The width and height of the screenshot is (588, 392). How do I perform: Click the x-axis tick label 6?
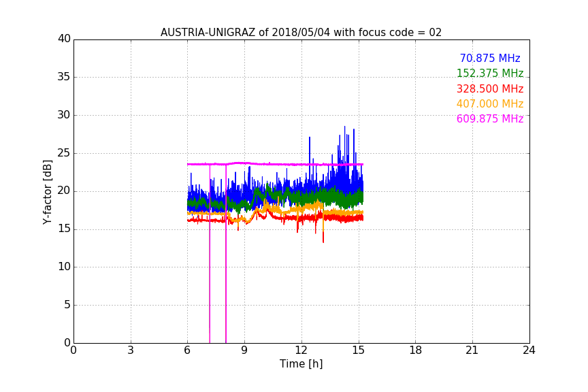click(187, 350)
